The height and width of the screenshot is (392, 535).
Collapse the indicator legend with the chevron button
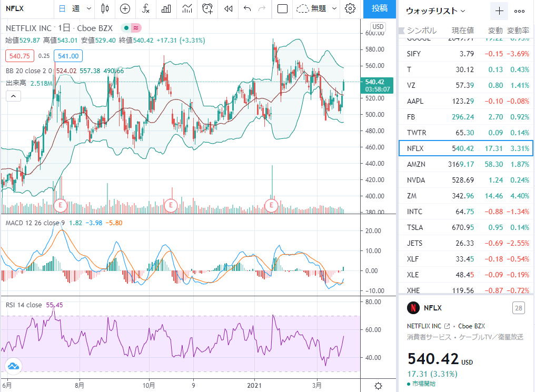coord(13,96)
